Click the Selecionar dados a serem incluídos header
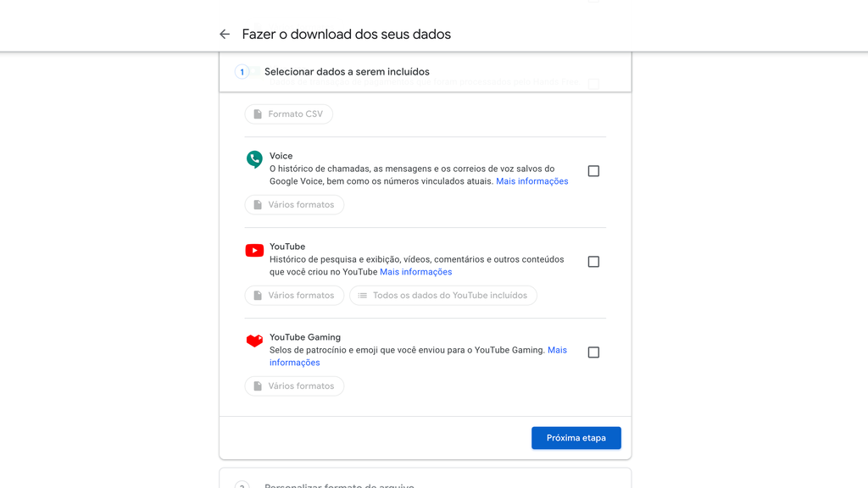Screen dimensions: 868x488 347,72
